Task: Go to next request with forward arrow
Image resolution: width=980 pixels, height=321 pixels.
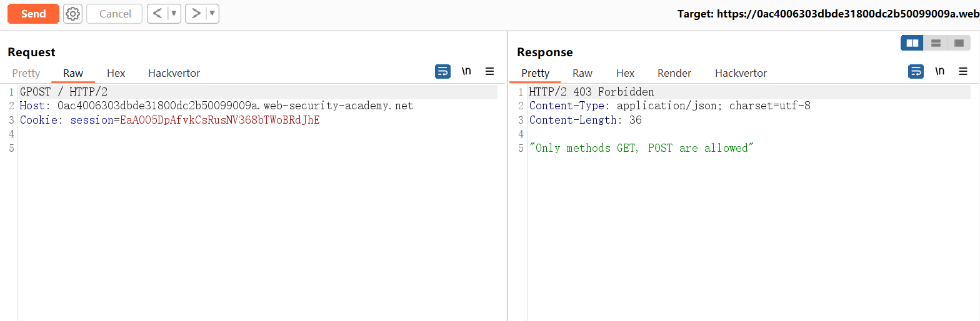Action: click(x=196, y=14)
